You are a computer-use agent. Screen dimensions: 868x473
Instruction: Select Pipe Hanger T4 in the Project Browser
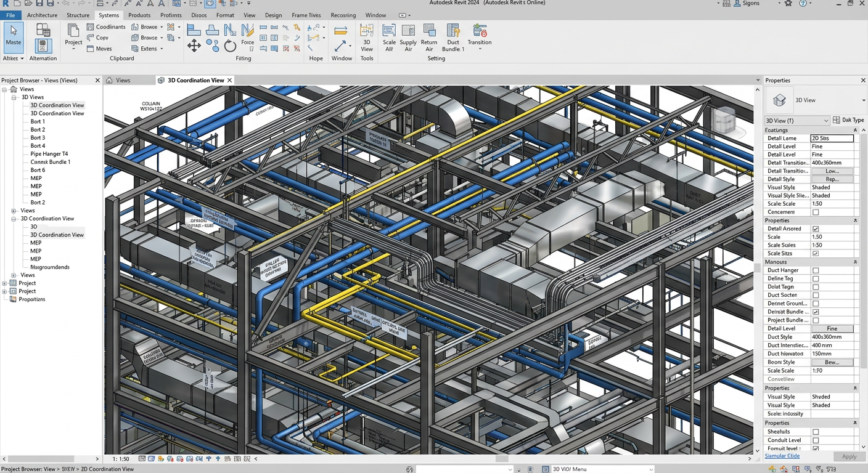click(x=49, y=153)
